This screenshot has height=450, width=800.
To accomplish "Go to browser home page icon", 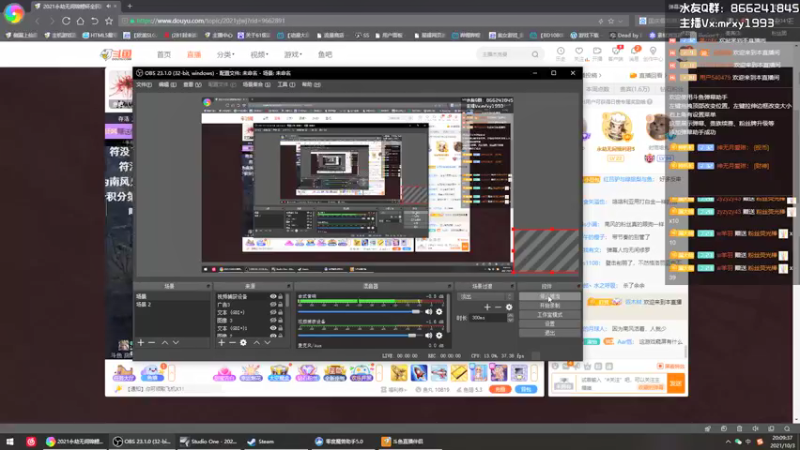I will pos(80,21).
